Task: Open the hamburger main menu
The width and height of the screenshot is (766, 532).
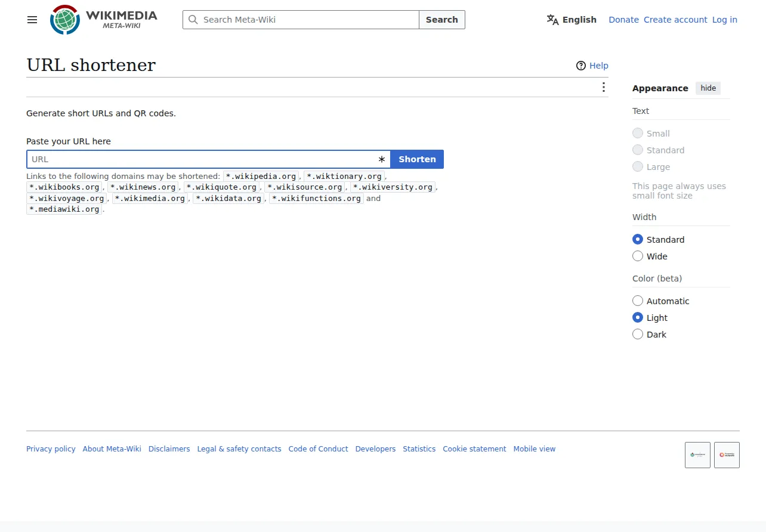Action: click(32, 20)
